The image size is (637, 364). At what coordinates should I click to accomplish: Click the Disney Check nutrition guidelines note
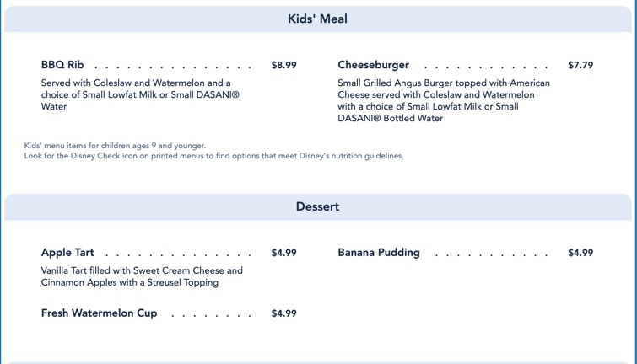pyautogui.click(x=213, y=156)
